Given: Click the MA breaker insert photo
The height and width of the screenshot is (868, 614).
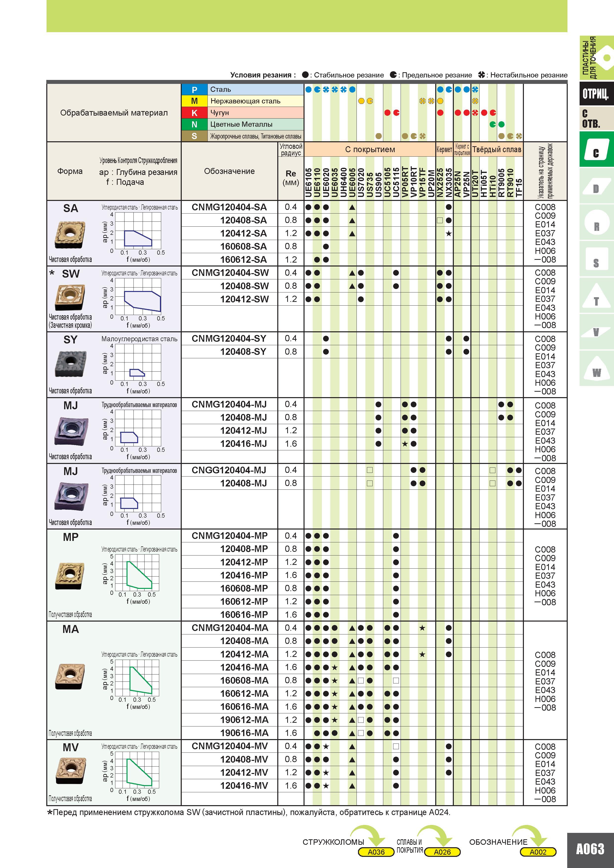Looking at the screenshot, I should [x=70, y=676].
